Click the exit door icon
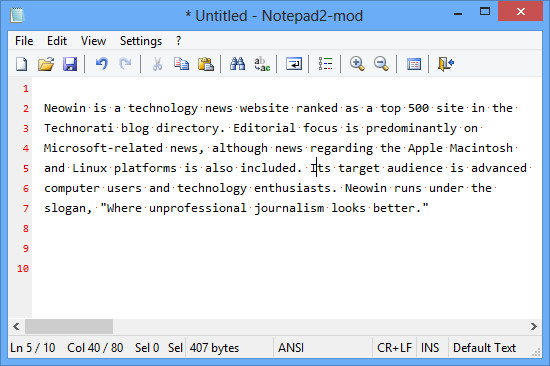550x366 pixels. [446, 64]
